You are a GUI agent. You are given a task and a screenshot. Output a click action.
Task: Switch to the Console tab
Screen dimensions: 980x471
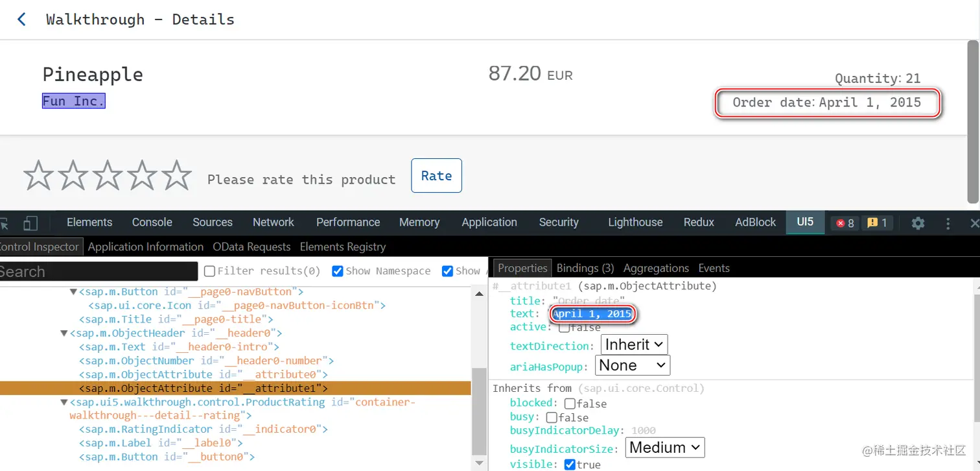152,222
